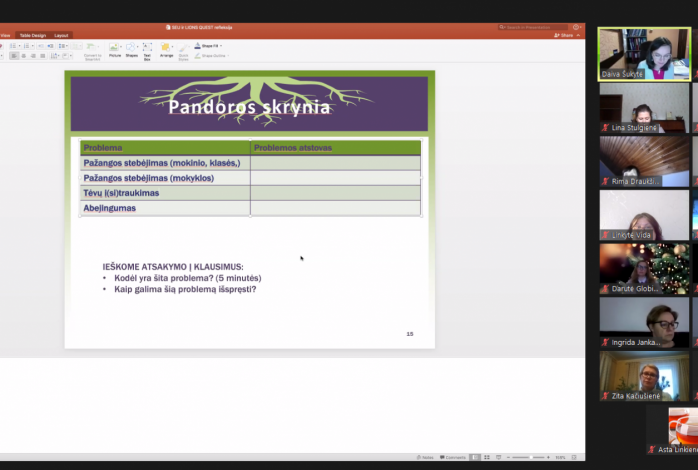The width and height of the screenshot is (698, 470).
Task: Open the Notes pane
Action: pyautogui.click(x=427, y=457)
